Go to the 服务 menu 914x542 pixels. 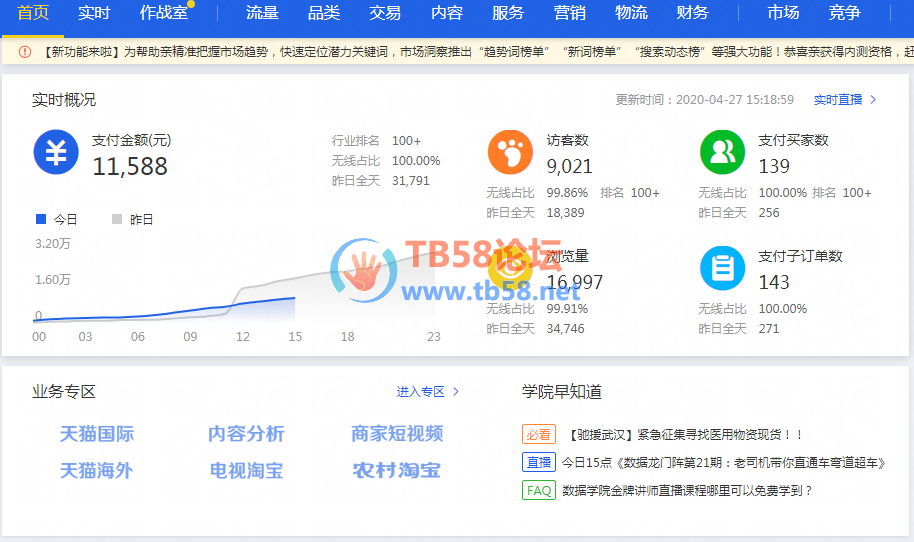pyautogui.click(x=508, y=12)
